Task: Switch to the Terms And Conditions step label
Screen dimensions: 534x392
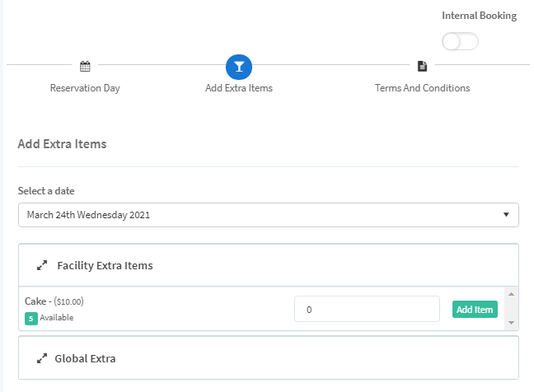Action: [x=422, y=88]
